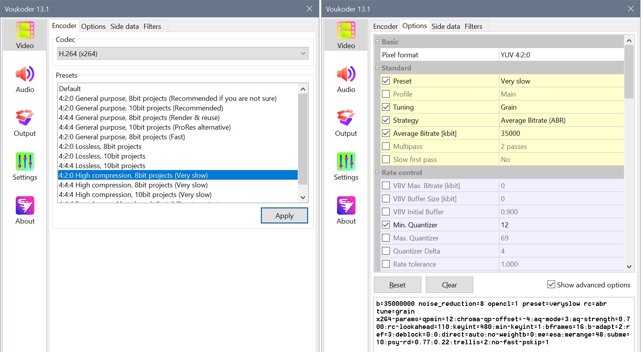Uncheck the Tuning option checkbox

[386, 107]
